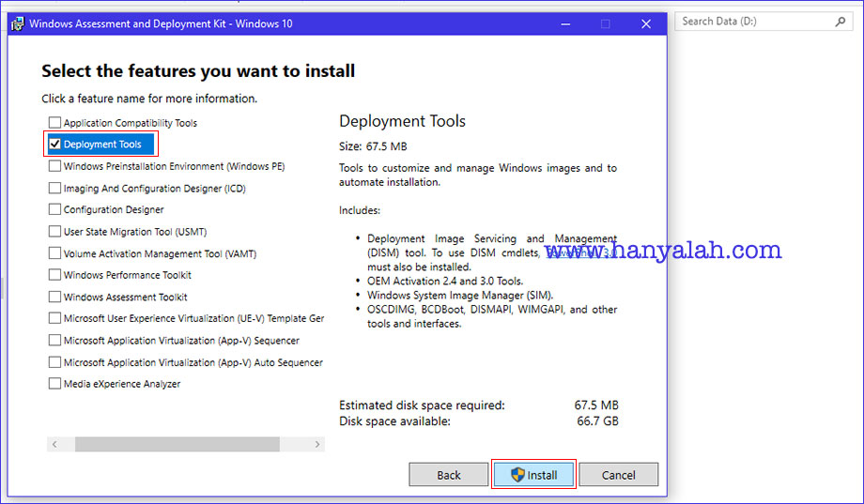Click Media eXperience Analyzer feature name
The width and height of the screenshot is (864, 504).
(122, 384)
